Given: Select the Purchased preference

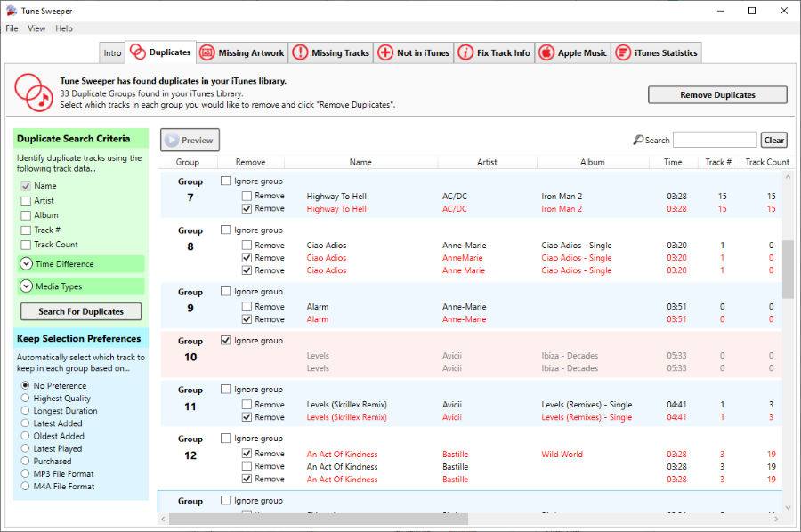Looking at the screenshot, I should pyautogui.click(x=25, y=461).
